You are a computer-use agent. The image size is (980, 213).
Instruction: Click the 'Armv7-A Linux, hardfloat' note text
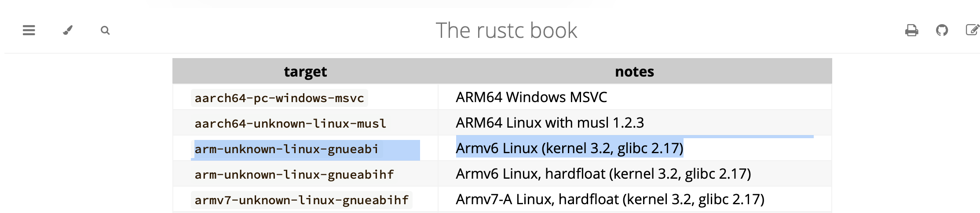[537, 199]
